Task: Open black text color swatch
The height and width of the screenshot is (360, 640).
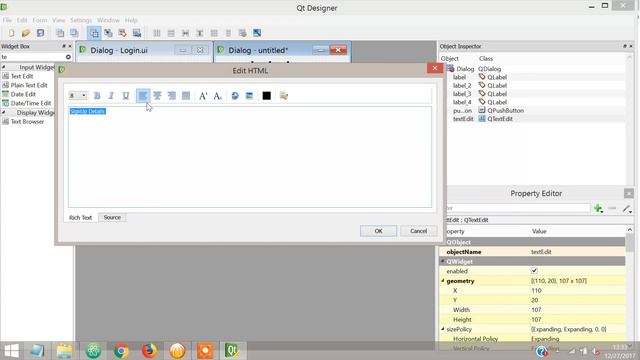Action: point(267,96)
